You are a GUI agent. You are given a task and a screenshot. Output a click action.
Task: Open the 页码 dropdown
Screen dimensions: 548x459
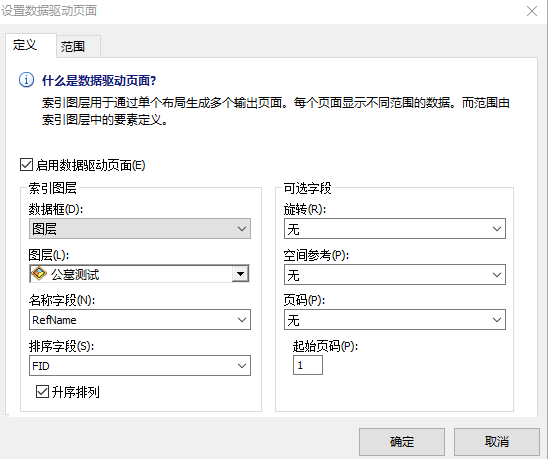click(395, 320)
